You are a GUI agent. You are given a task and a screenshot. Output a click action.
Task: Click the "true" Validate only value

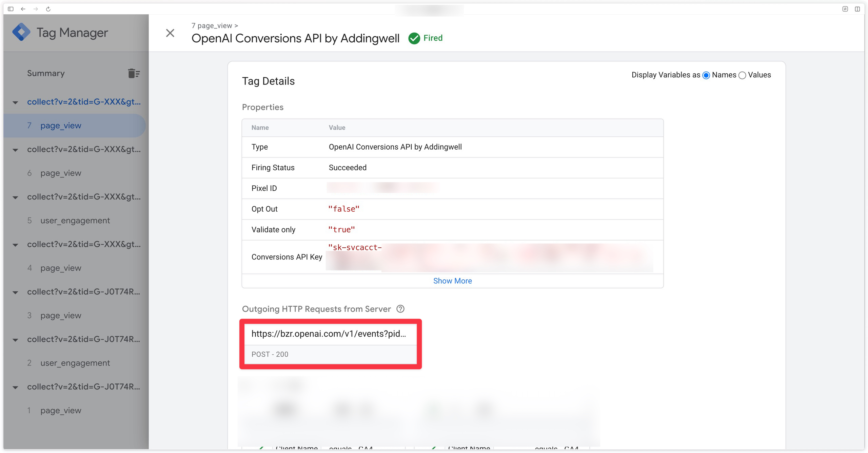point(341,230)
